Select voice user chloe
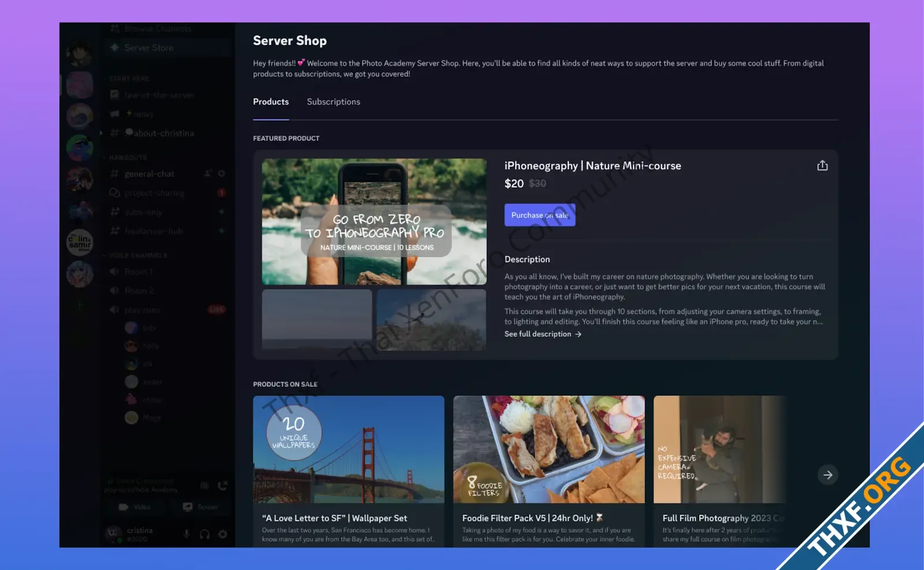 144,400
